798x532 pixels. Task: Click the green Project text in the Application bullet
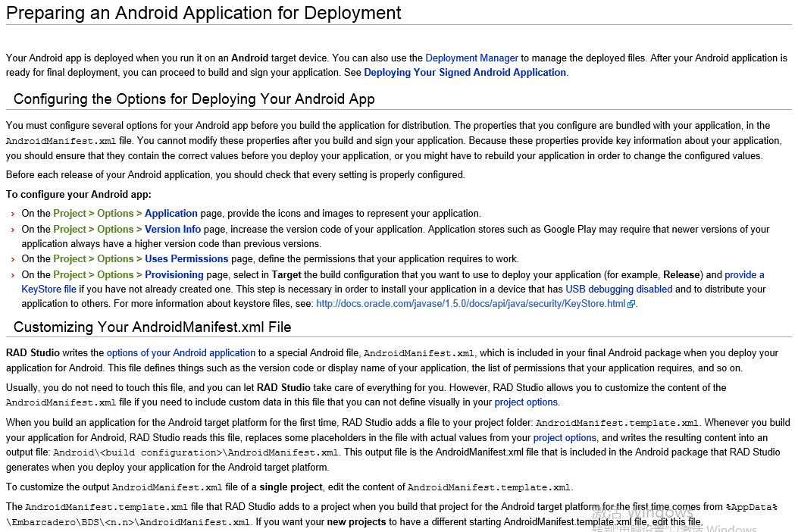coord(70,213)
